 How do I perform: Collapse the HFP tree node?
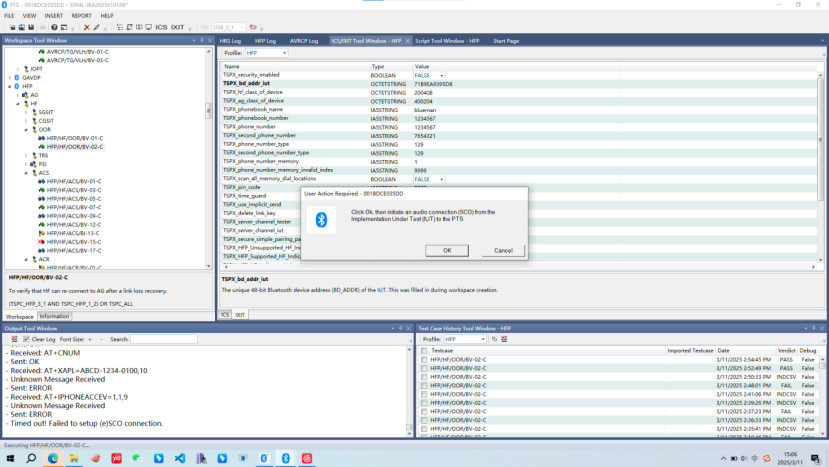click(10, 86)
